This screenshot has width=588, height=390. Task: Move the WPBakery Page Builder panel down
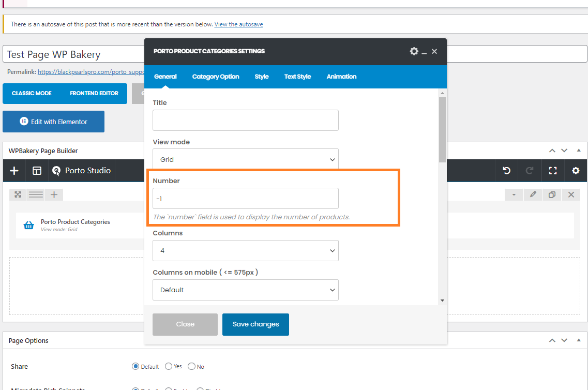pos(564,151)
